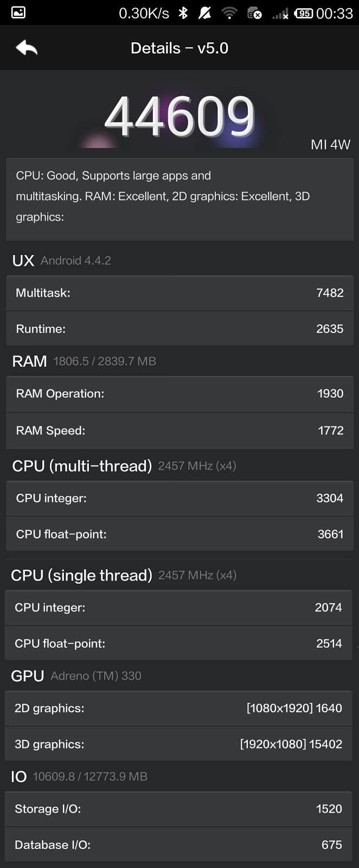Tap the Wi-Fi status icon

(229, 13)
